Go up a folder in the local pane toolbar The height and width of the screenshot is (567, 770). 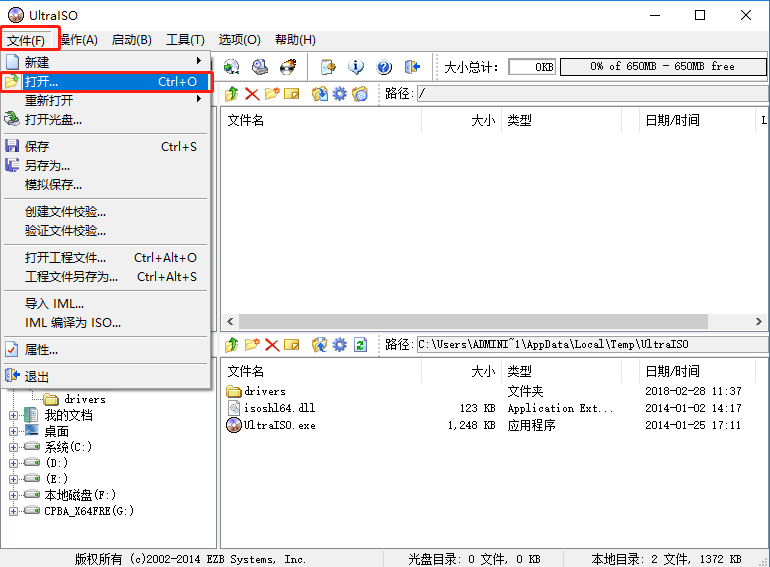(232, 345)
